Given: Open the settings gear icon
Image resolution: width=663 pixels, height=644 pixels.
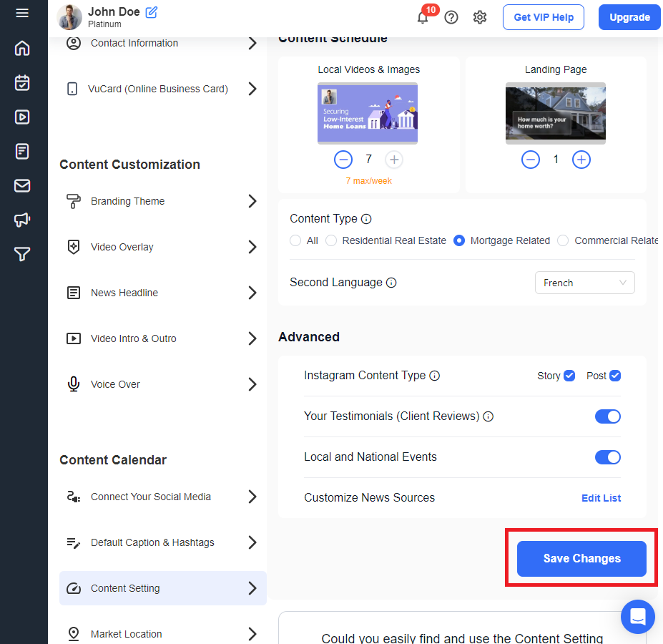Looking at the screenshot, I should coord(480,18).
